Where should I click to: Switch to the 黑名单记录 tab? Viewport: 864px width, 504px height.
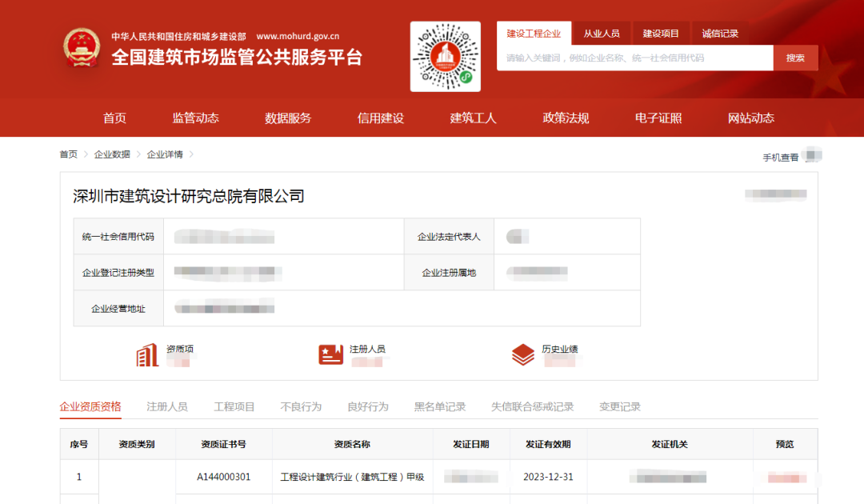[440, 406]
